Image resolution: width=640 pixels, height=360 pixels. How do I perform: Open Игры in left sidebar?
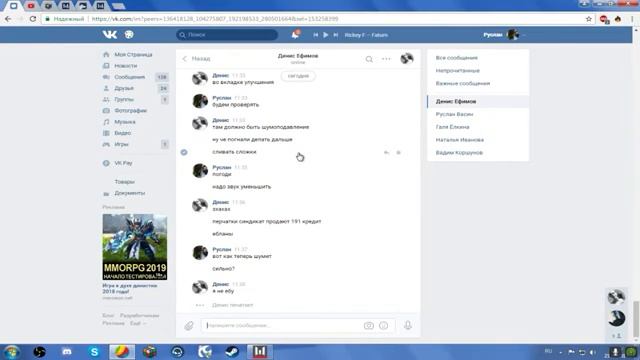pos(121,144)
